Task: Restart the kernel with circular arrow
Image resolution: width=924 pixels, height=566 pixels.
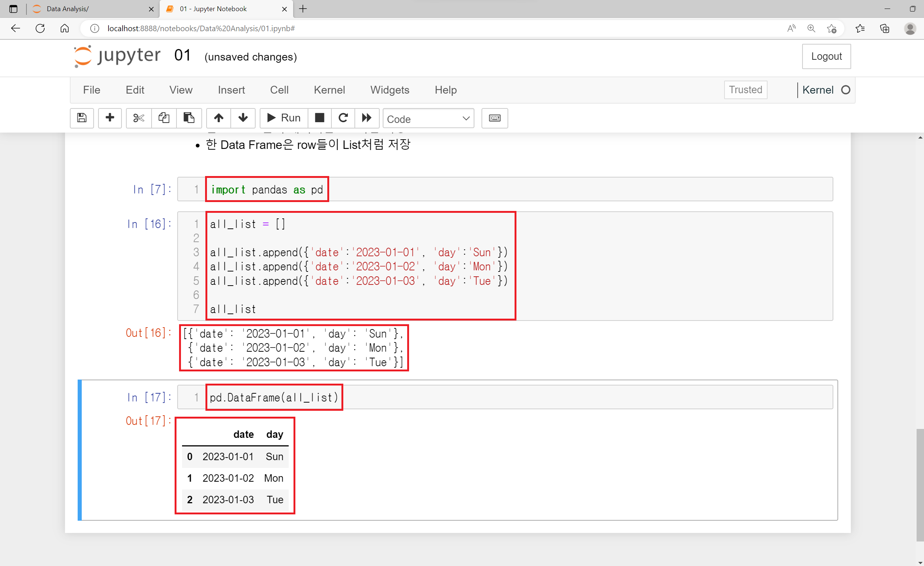Action: click(343, 118)
